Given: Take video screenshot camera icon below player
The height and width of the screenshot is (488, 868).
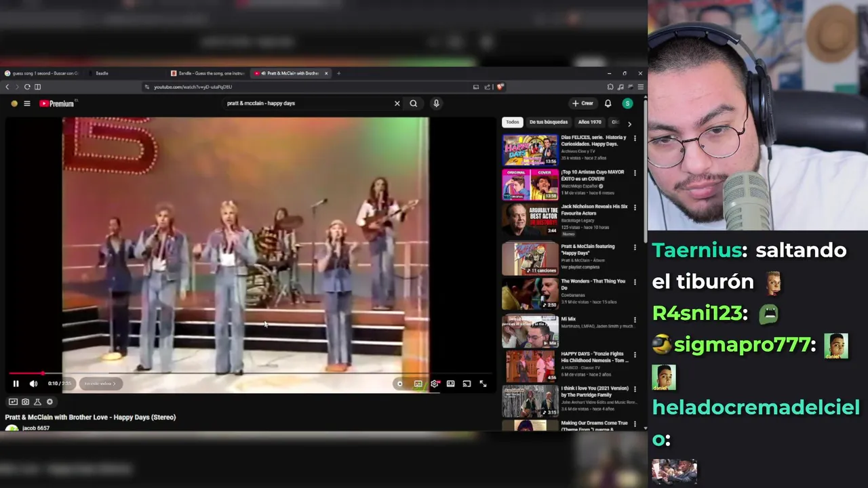Looking at the screenshot, I should (x=25, y=402).
